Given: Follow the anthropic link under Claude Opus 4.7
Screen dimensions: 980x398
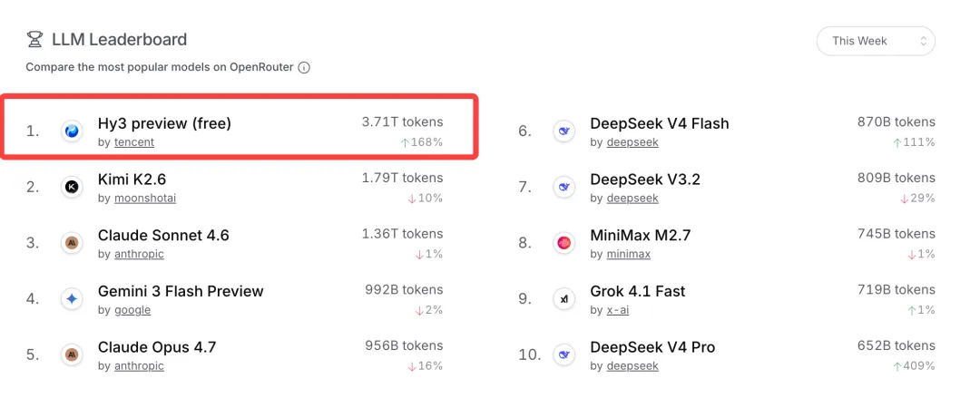Looking at the screenshot, I should point(139,366).
